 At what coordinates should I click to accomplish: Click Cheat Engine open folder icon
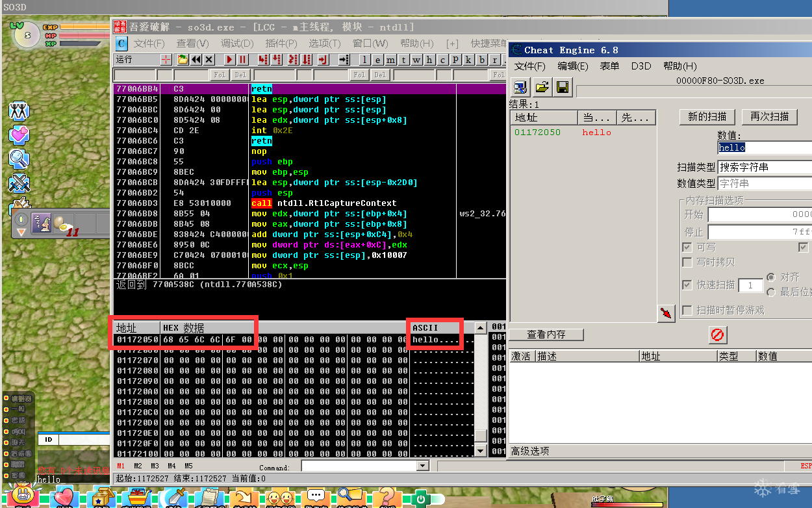coord(541,86)
